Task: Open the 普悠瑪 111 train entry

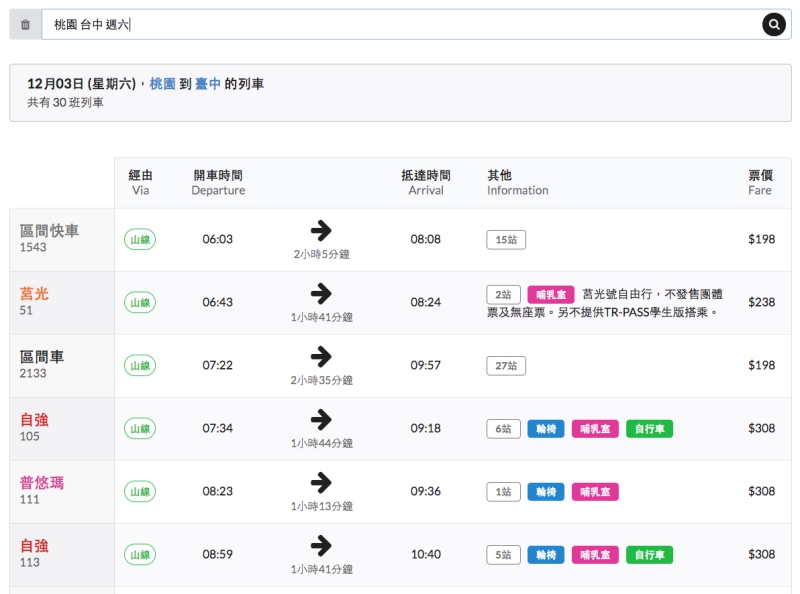Action: point(42,490)
